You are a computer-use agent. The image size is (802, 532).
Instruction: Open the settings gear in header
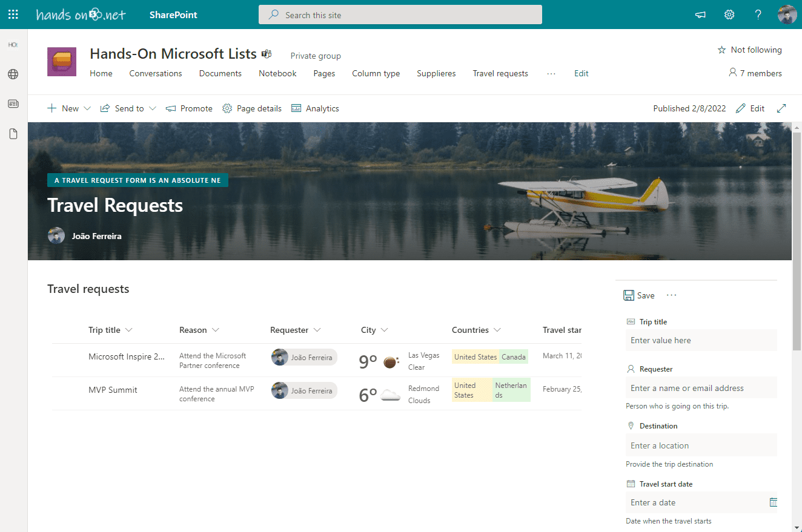click(x=729, y=15)
